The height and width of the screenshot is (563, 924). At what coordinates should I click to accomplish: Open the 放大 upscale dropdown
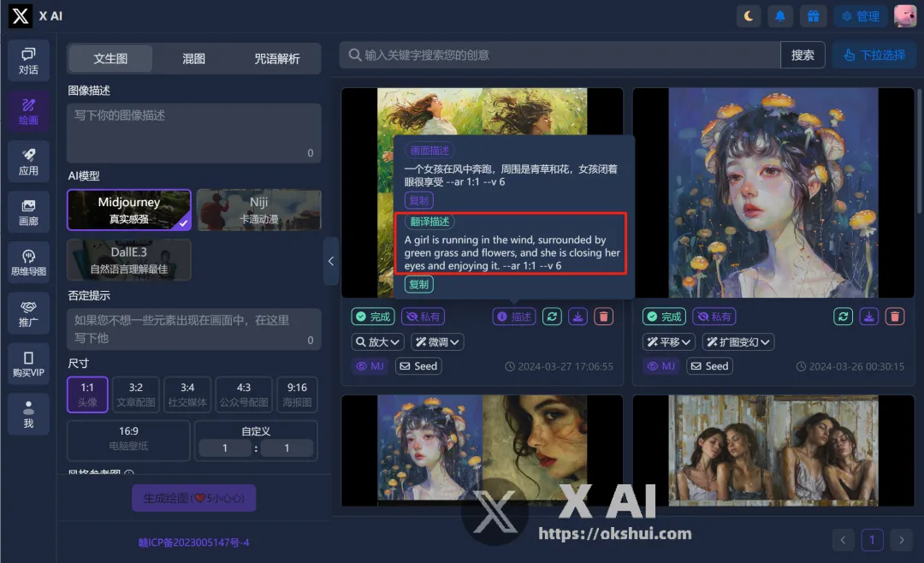[376, 341]
